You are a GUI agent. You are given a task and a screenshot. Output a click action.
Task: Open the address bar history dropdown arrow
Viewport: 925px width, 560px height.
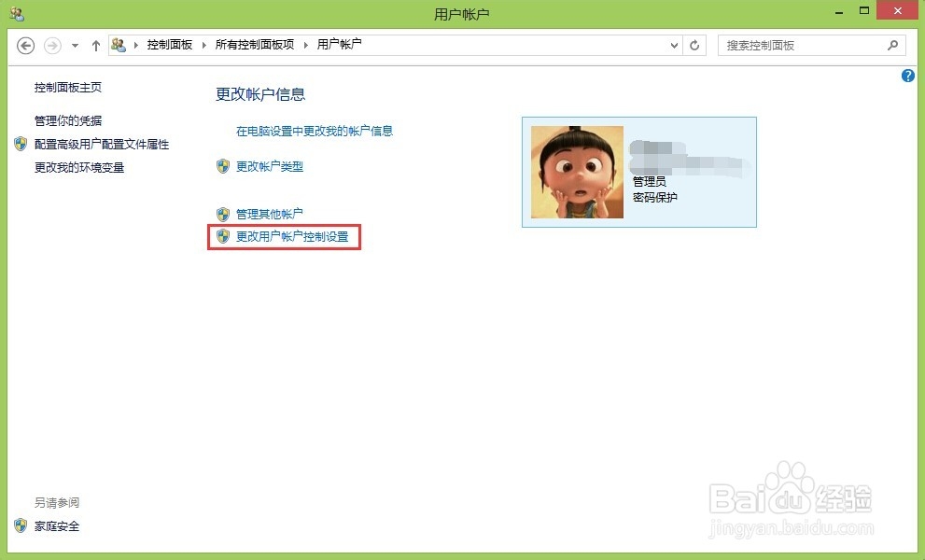coord(674,45)
